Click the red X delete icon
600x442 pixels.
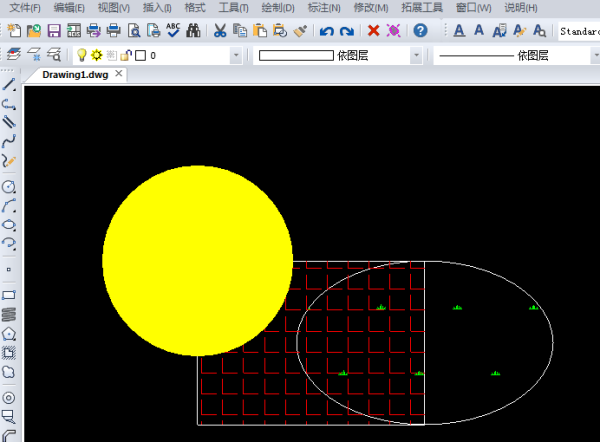click(x=373, y=30)
